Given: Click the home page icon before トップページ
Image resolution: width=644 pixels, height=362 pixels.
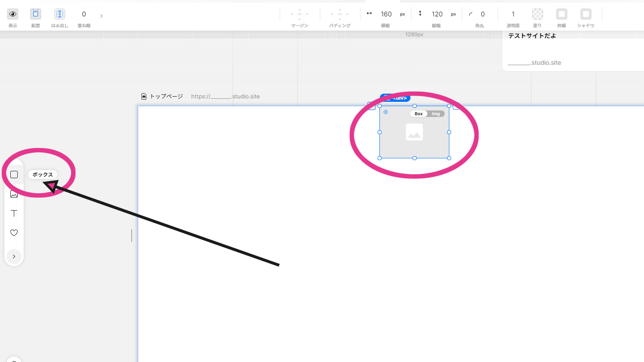Looking at the screenshot, I should [x=144, y=97].
